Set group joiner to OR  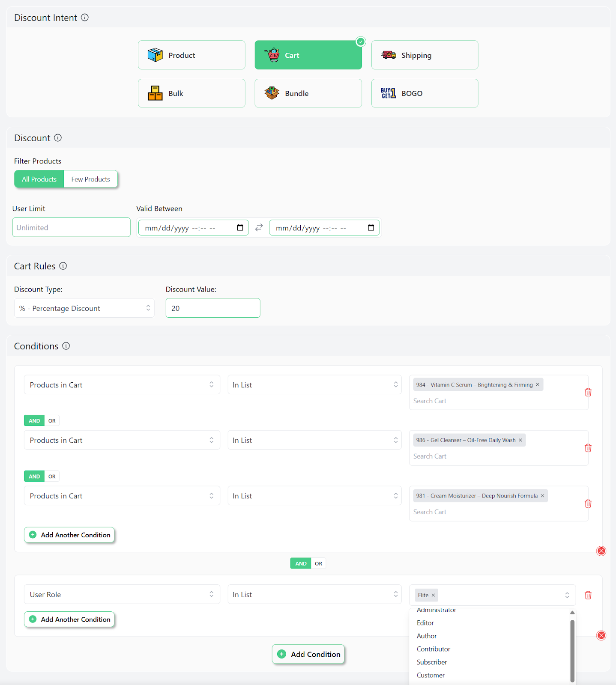(x=318, y=563)
